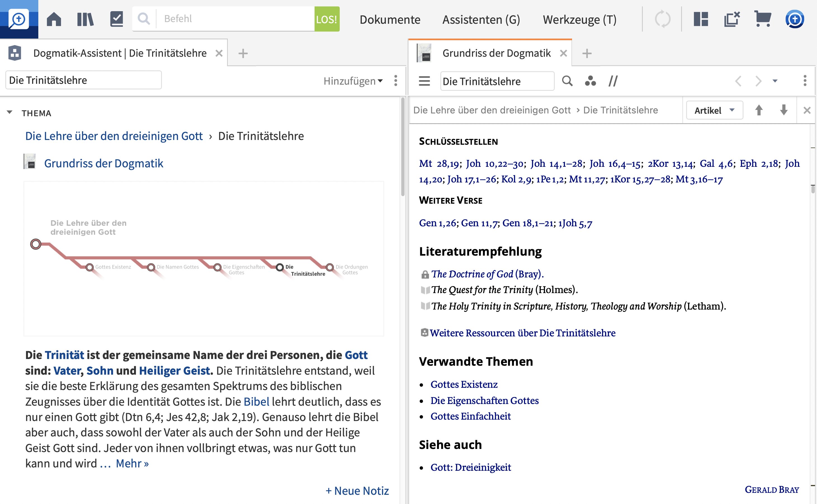
Task: Click the left panel Die Trinitätslehre topic field
Action: coord(83,80)
